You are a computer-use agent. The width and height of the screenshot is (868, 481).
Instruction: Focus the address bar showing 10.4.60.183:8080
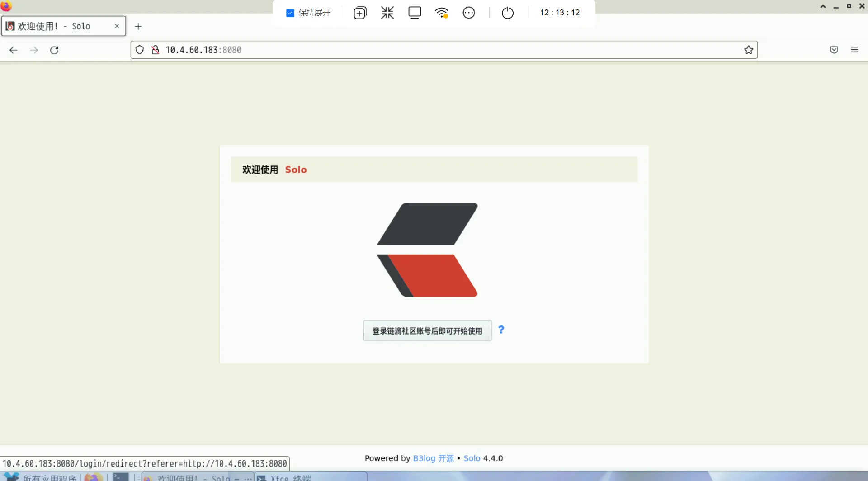444,50
